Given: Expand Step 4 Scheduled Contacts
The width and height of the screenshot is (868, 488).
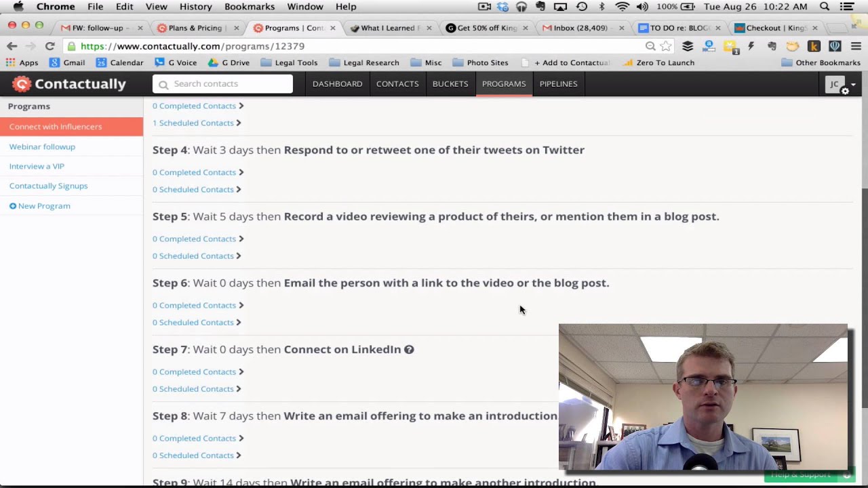Looking at the screenshot, I should [x=197, y=190].
